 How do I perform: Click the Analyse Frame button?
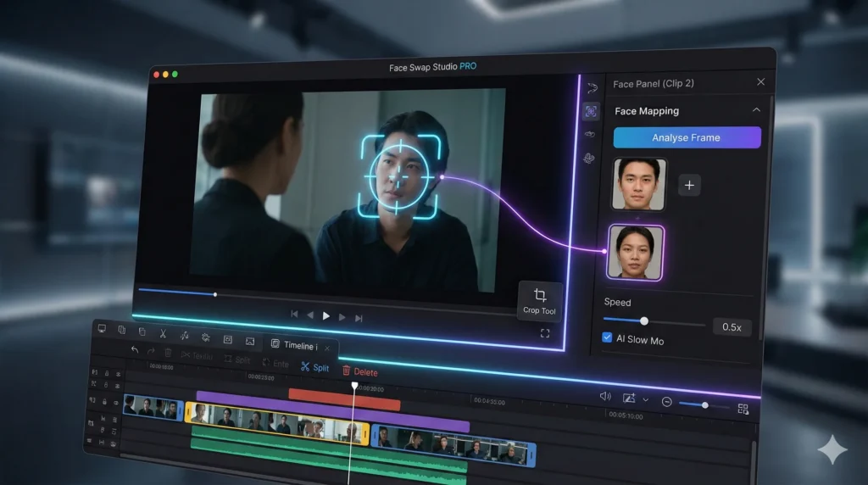click(687, 138)
